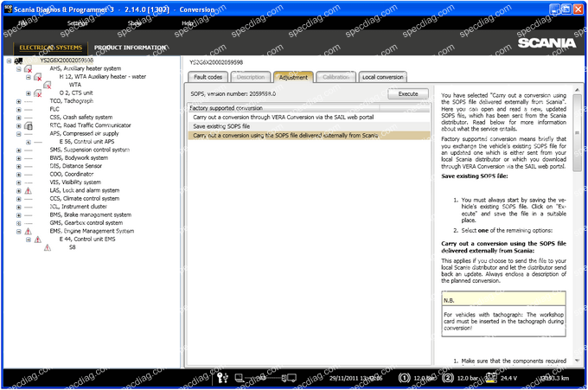Open the Help menu
Viewport: 588px width, 390px height.
point(188,23)
